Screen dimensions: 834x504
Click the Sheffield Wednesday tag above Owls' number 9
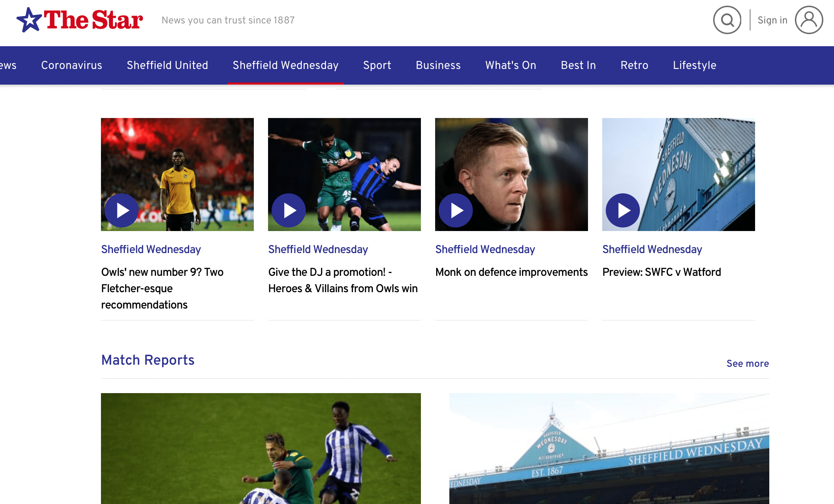pos(151,250)
